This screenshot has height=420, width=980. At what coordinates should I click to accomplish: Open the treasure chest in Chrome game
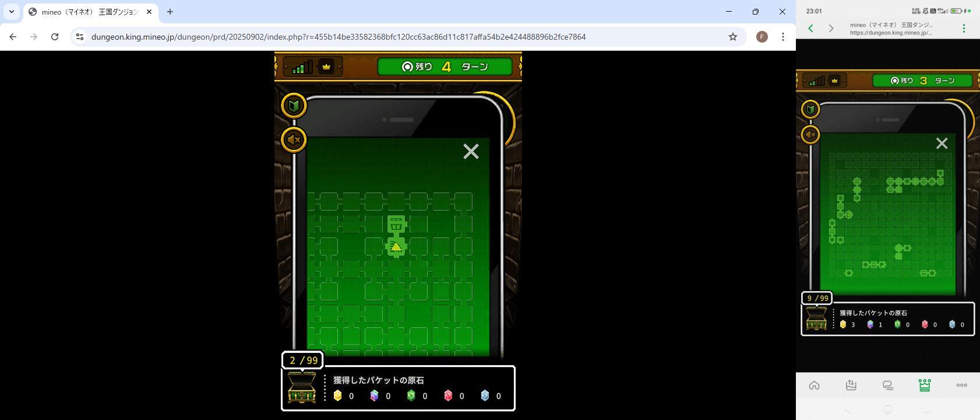[302, 387]
